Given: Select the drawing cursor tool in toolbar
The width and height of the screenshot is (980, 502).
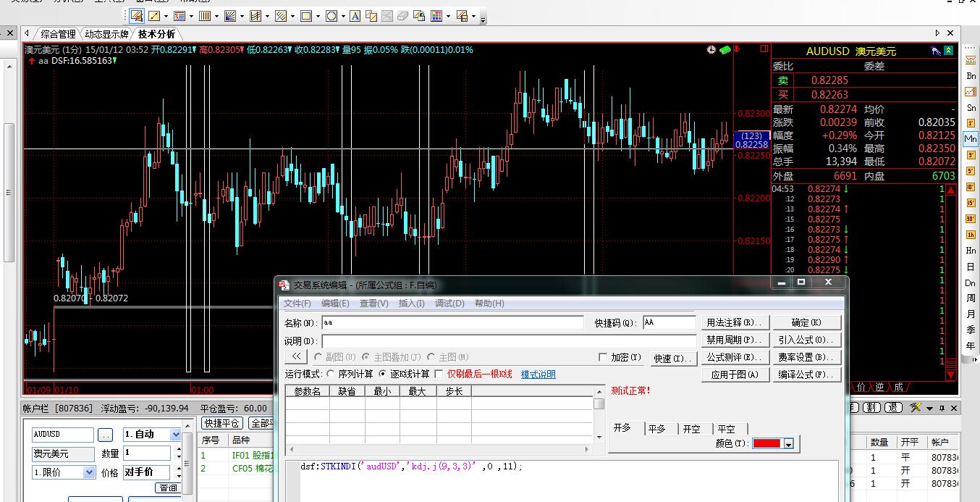Looking at the screenshot, I should (137, 16).
